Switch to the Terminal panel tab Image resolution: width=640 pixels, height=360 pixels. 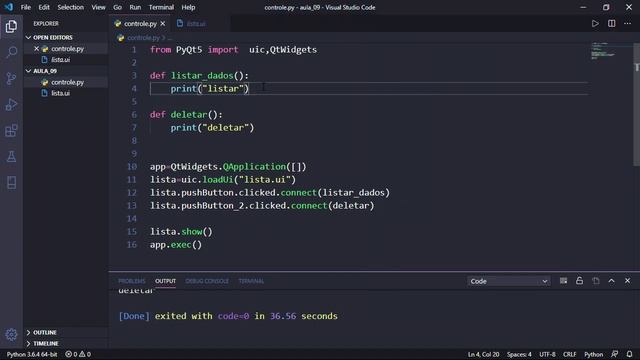pyautogui.click(x=251, y=281)
